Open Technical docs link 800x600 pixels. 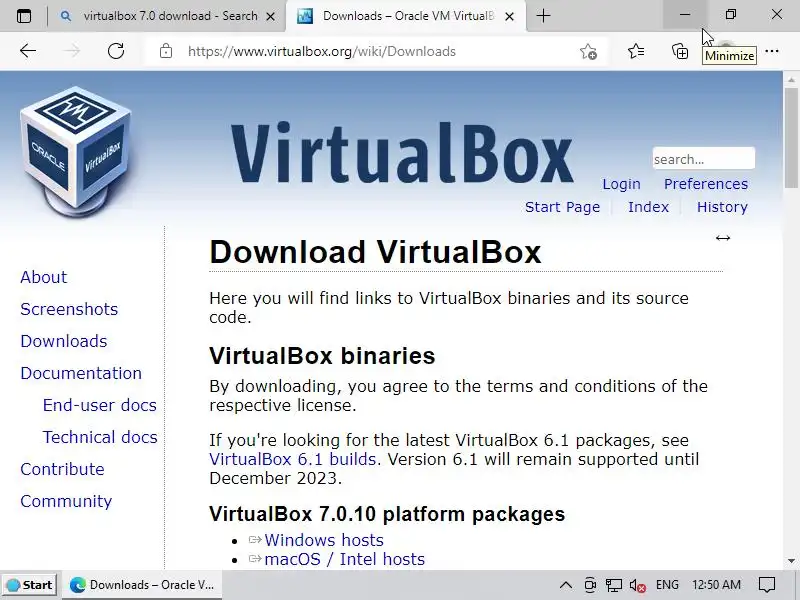(100, 437)
